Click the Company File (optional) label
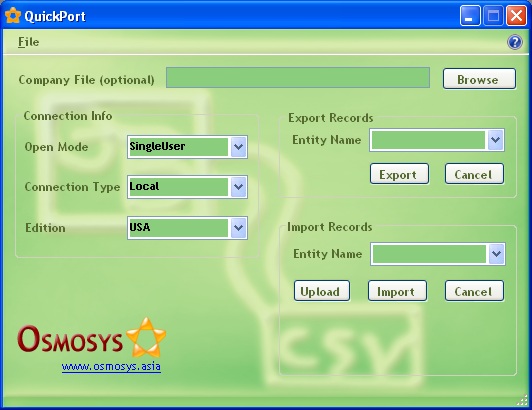 point(87,80)
